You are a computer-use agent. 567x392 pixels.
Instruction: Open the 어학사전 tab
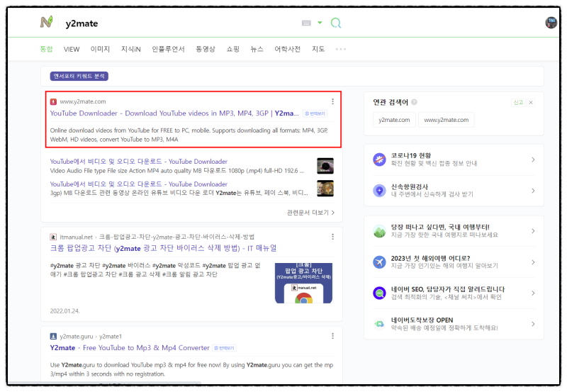pyautogui.click(x=287, y=49)
